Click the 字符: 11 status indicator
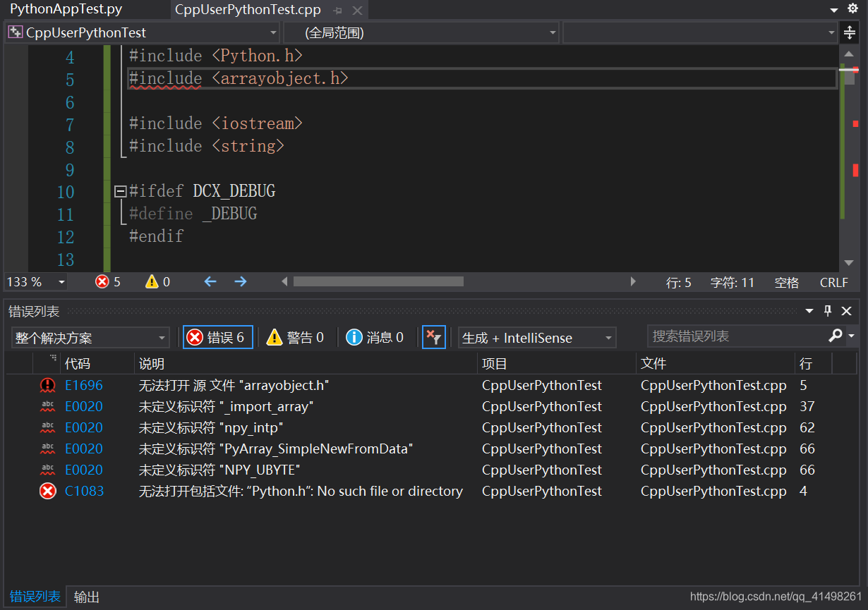 733,283
